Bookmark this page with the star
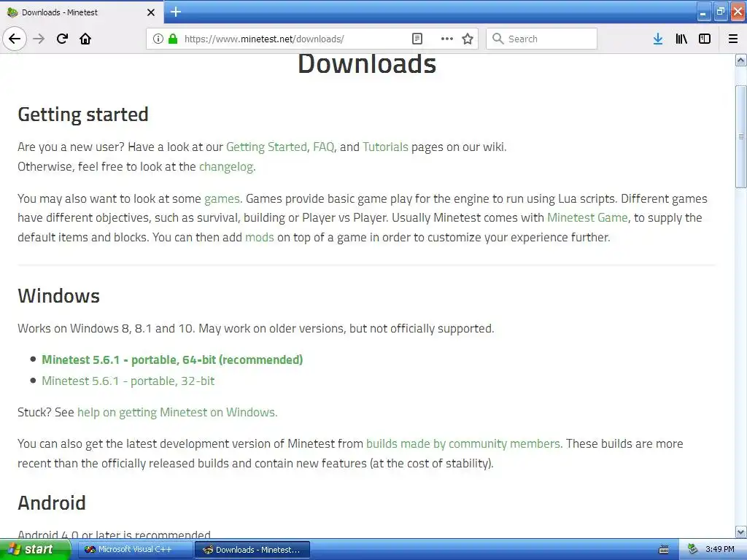Image resolution: width=747 pixels, height=560 pixels. (468, 39)
